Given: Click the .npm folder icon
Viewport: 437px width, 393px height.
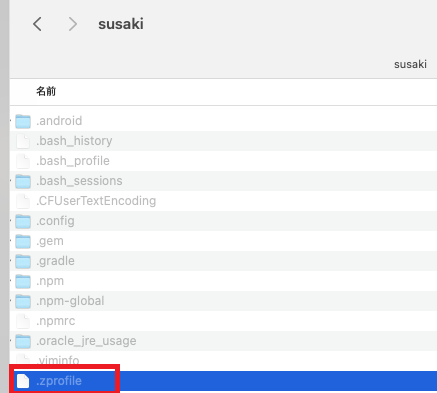Looking at the screenshot, I should pyautogui.click(x=23, y=281).
